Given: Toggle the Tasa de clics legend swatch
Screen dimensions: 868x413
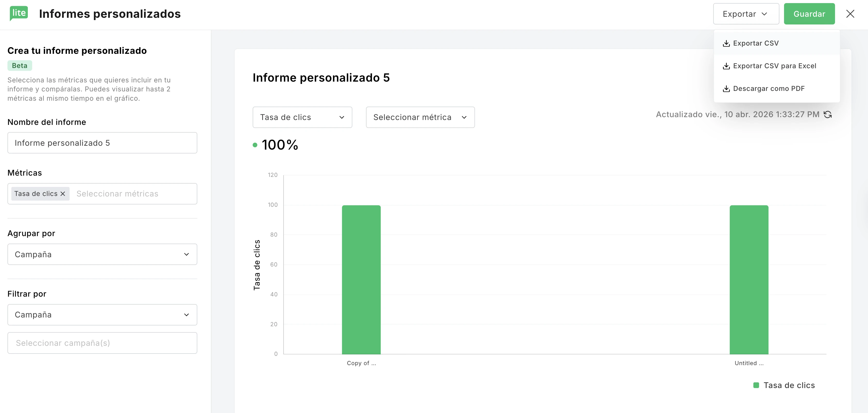Looking at the screenshot, I should 756,385.
